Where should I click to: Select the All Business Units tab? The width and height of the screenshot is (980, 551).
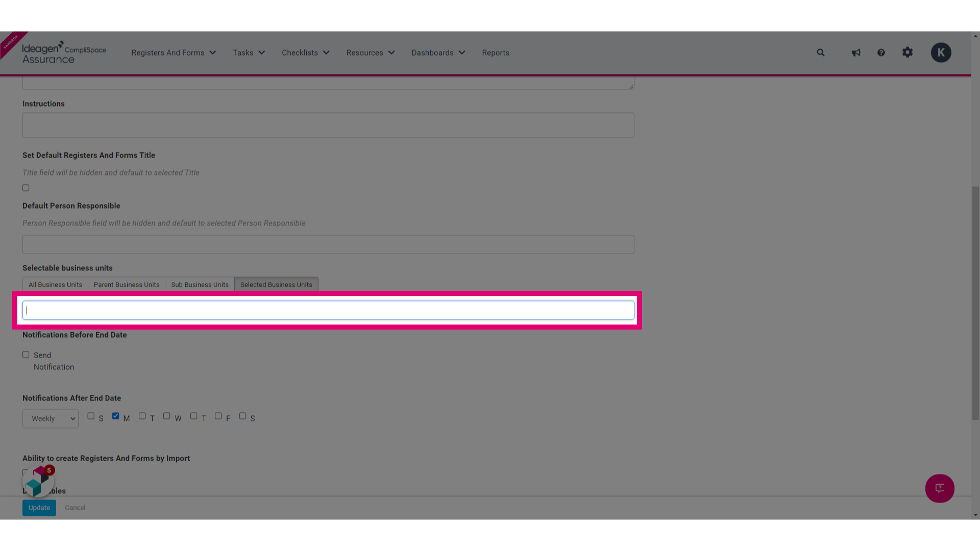tap(55, 285)
